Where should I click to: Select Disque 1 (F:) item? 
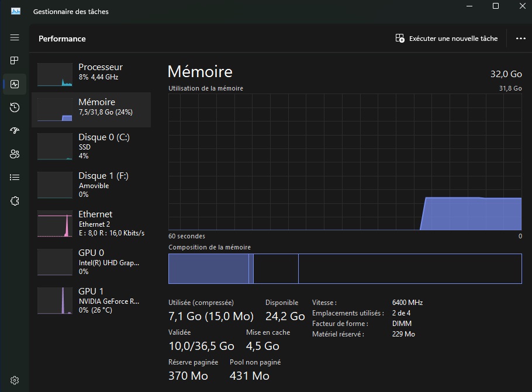(x=91, y=185)
